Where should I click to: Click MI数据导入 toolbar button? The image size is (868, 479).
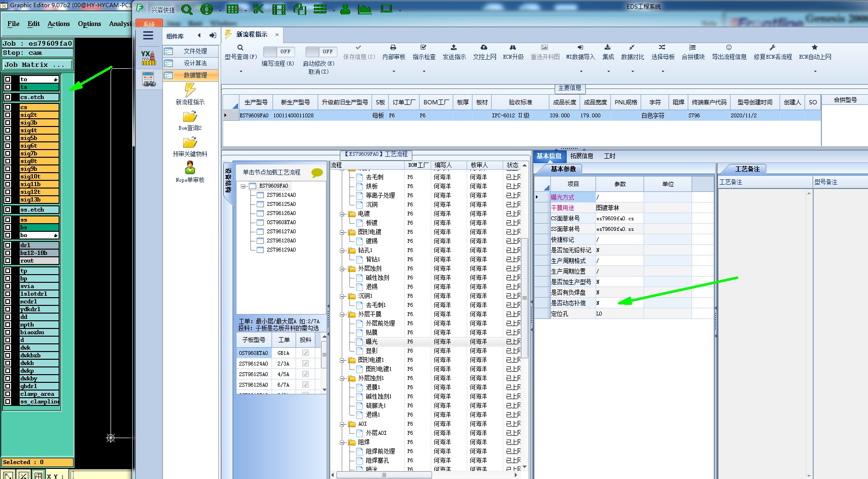pos(580,52)
